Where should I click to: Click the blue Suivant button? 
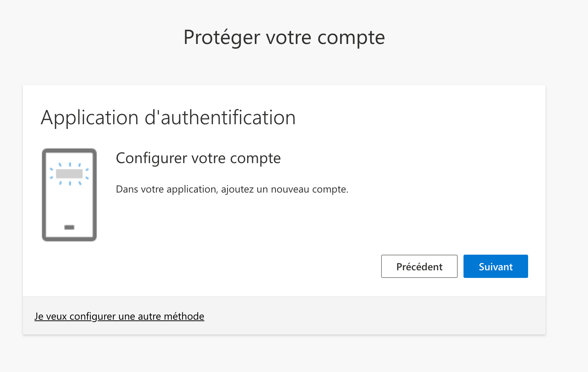(495, 266)
